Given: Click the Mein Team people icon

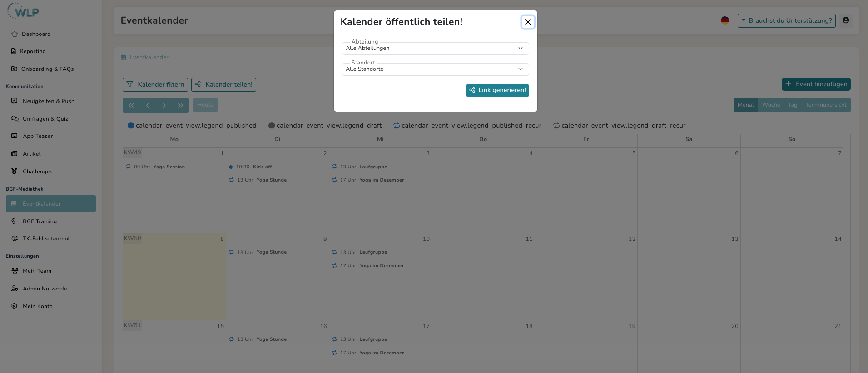Looking at the screenshot, I should 15,271.
